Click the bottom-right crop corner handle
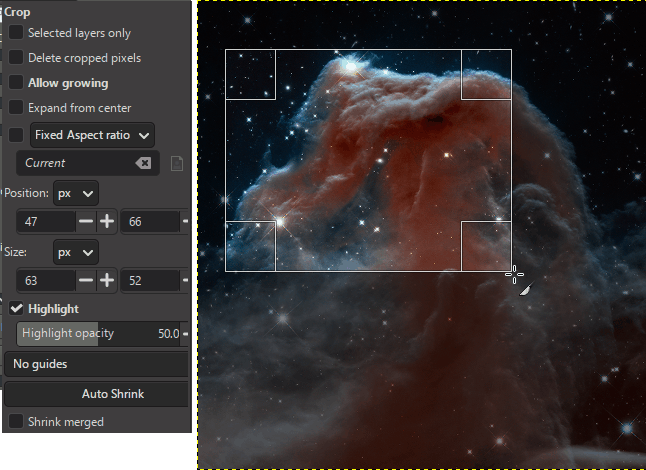The height and width of the screenshot is (470, 646). [x=486, y=246]
